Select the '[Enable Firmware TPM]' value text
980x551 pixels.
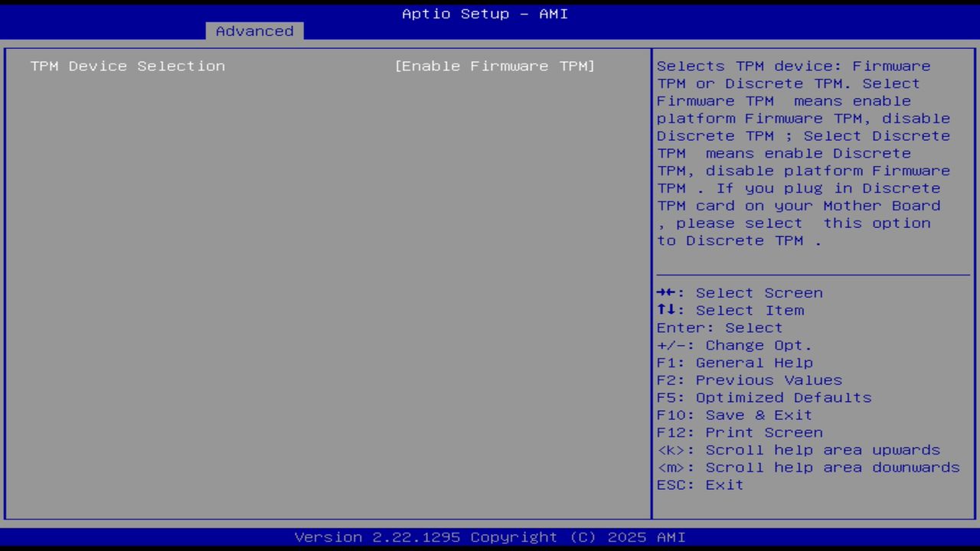click(x=494, y=66)
